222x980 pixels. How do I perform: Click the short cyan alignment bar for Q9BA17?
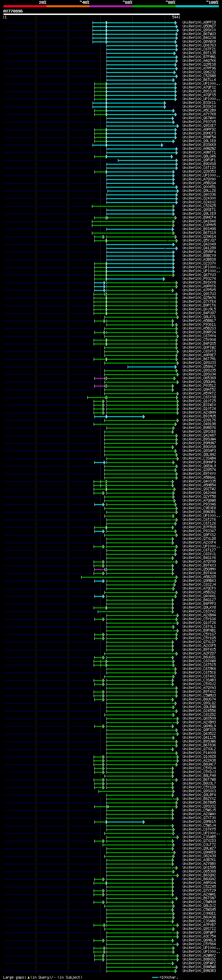(x=152, y=367)
